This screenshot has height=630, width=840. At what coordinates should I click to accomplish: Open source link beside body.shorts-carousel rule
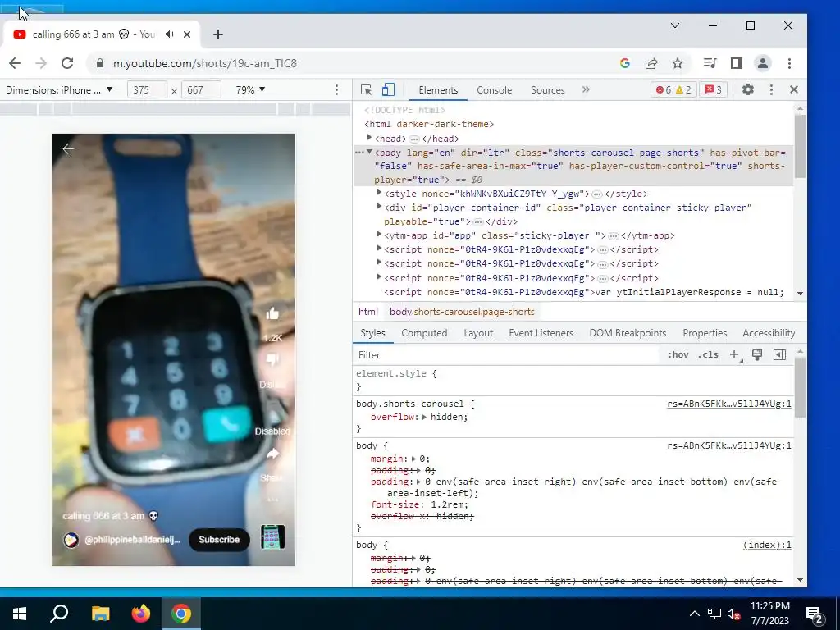(728, 404)
